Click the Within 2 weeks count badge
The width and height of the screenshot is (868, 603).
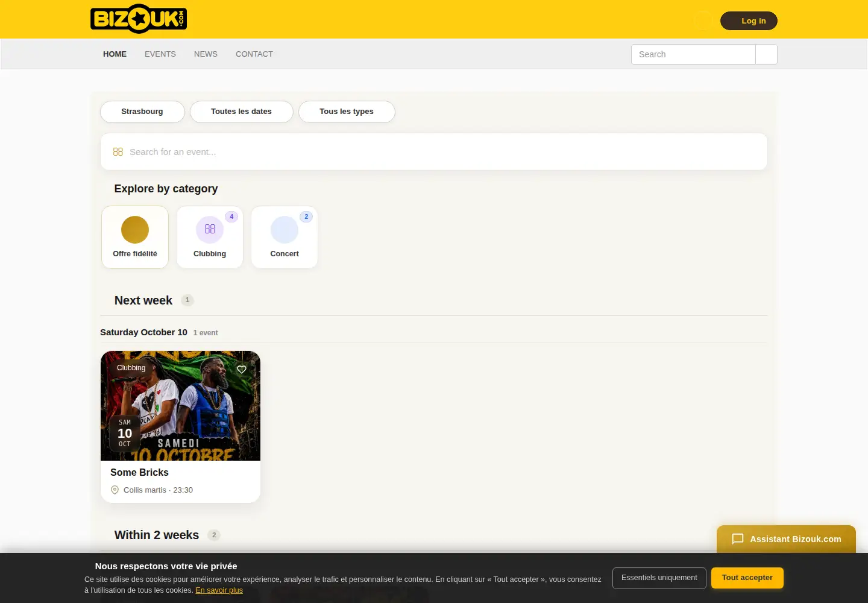[214, 535]
